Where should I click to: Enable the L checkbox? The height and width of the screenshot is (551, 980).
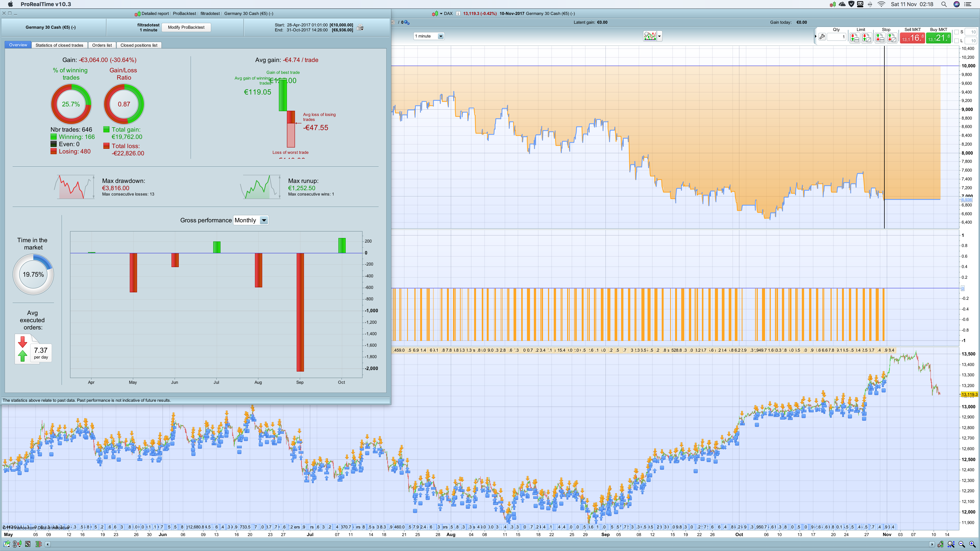(x=956, y=41)
